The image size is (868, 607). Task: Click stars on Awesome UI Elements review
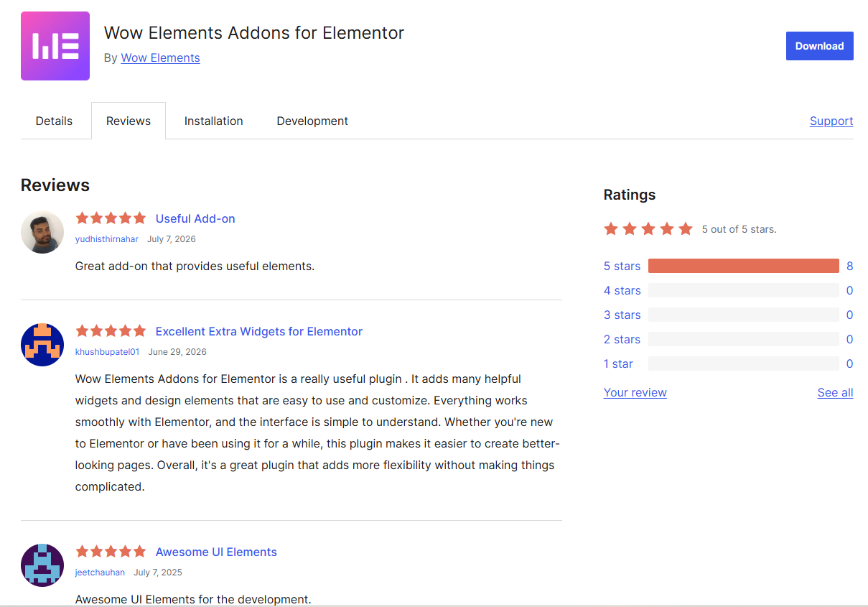(x=111, y=552)
